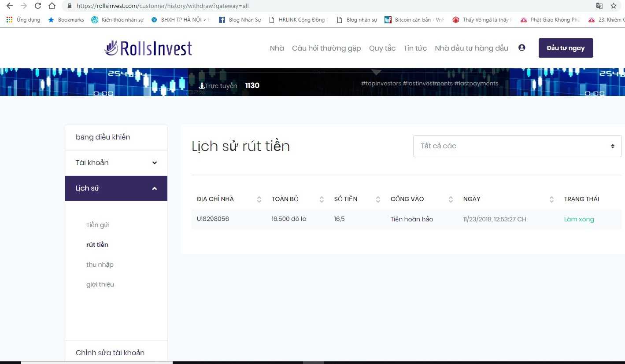Sort by the ĐỊA CHỈ NHÀ column arrows
Image resolution: width=625 pixels, height=364 pixels.
click(259, 199)
